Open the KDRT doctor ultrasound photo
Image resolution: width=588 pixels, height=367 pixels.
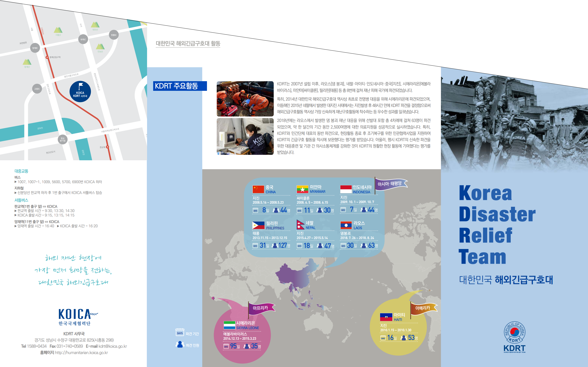click(245, 136)
